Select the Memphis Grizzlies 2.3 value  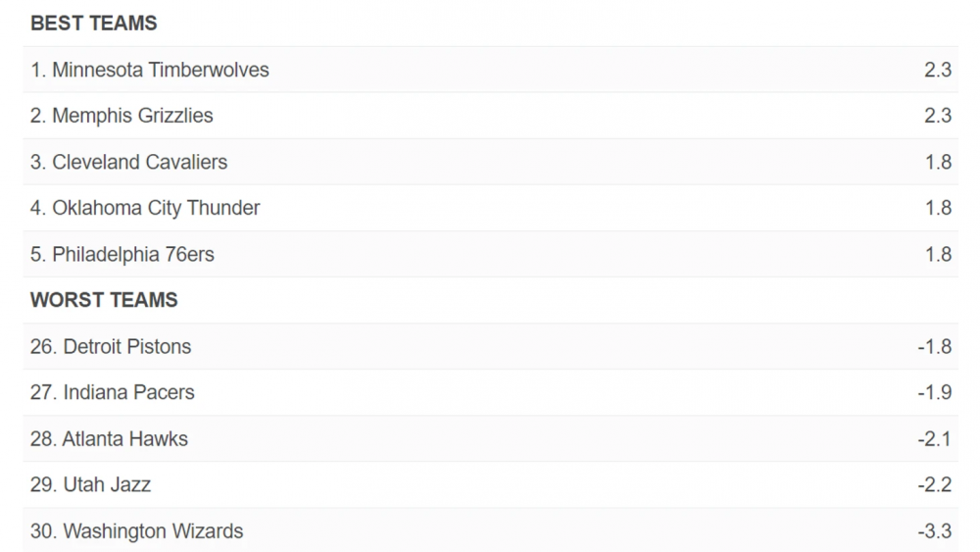click(x=937, y=116)
